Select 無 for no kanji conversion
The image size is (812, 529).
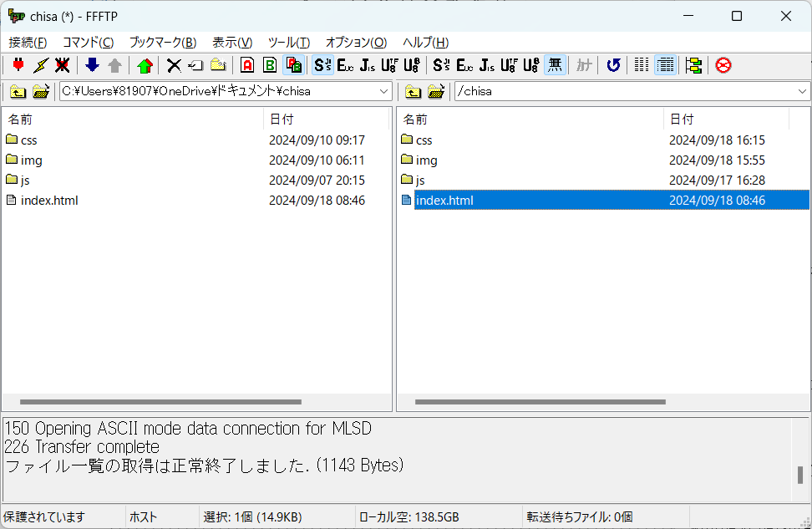click(555, 64)
